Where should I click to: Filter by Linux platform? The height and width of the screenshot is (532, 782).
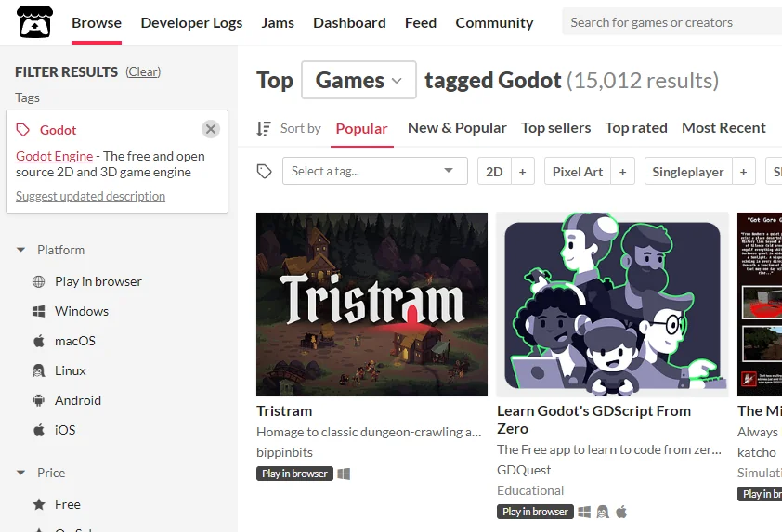click(x=71, y=370)
